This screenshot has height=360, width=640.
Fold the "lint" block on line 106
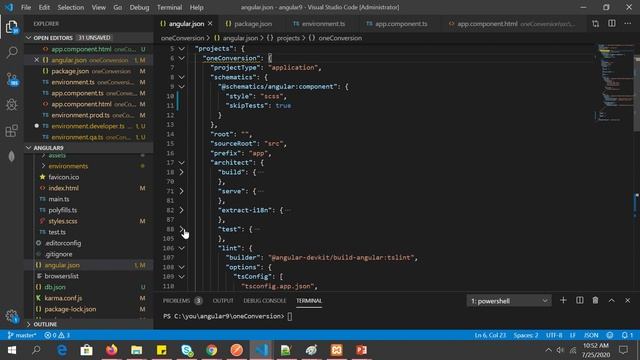tap(181, 248)
